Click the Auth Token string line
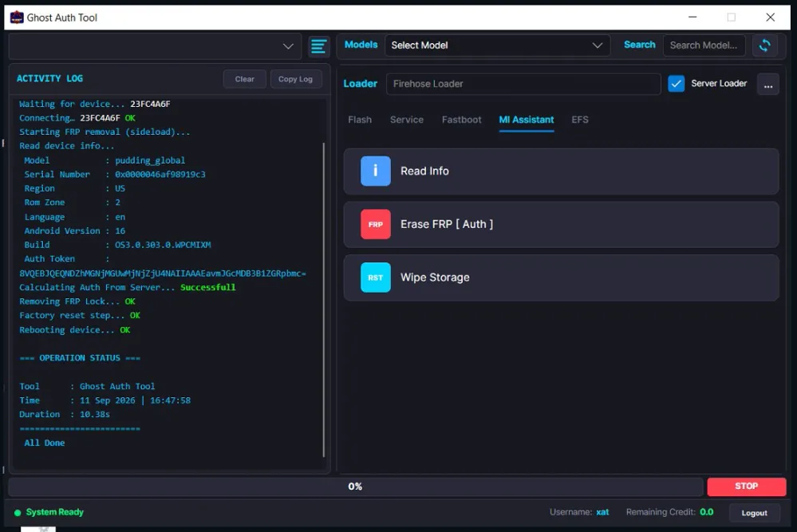The height and width of the screenshot is (532, 797). click(x=163, y=274)
